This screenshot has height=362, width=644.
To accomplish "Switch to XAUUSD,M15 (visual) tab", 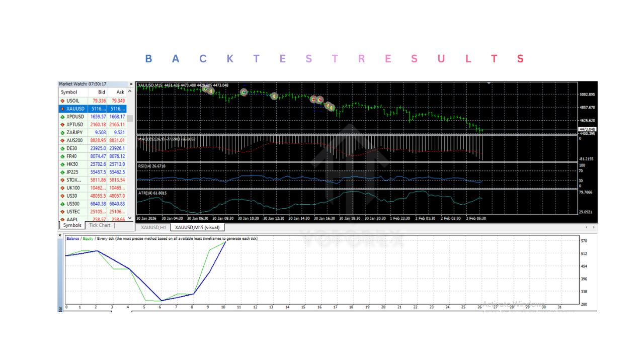I will (197, 227).
